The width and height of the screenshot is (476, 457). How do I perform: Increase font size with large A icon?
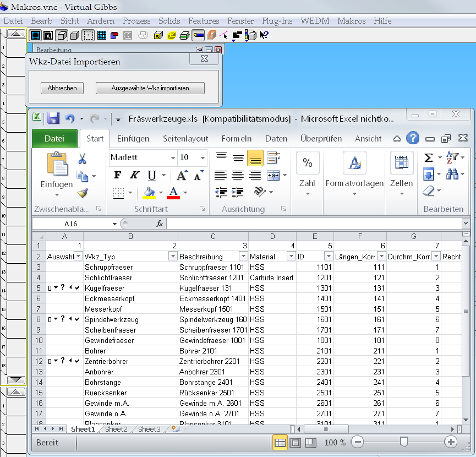pos(182,175)
